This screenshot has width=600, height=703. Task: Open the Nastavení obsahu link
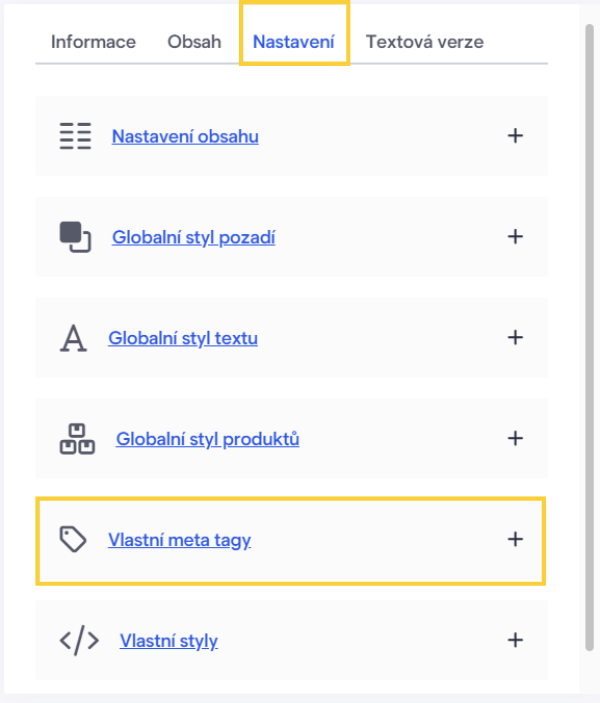[185, 137]
